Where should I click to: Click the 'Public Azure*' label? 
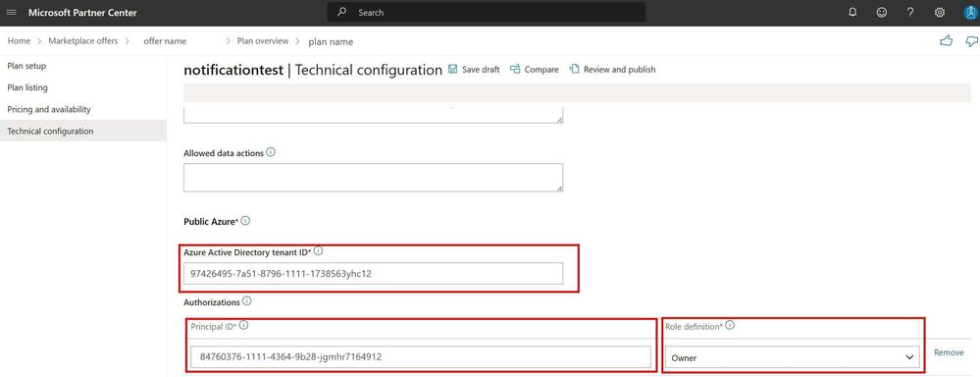pyautogui.click(x=211, y=221)
